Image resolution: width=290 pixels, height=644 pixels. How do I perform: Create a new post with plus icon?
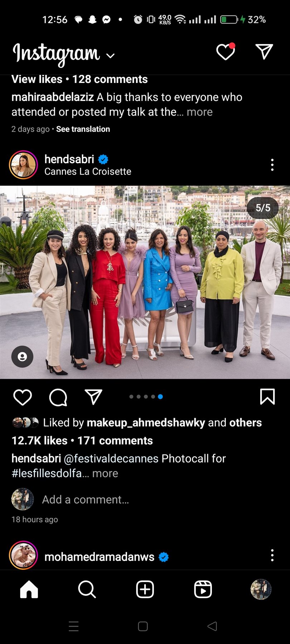145,589
